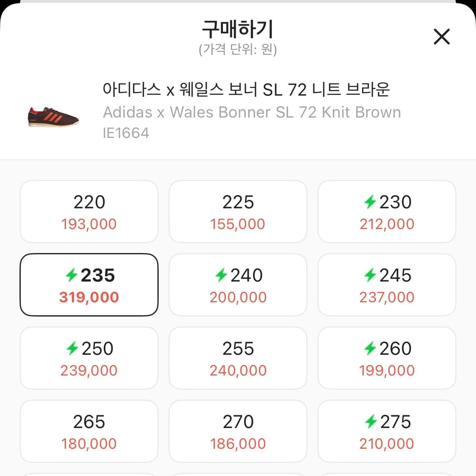
Task: Select size 250 priced 239,000
Action: pos(89,358)
